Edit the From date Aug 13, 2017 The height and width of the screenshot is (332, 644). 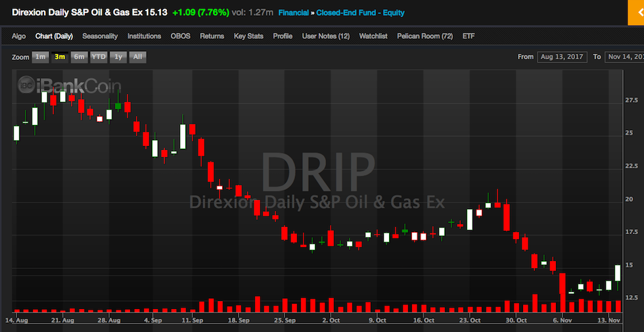point(563,57)
